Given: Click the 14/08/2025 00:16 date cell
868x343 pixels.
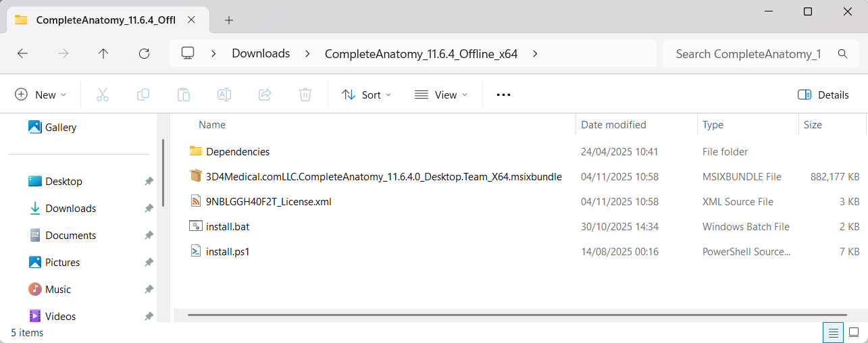Looking at the screenshot, I should [619, 252].
